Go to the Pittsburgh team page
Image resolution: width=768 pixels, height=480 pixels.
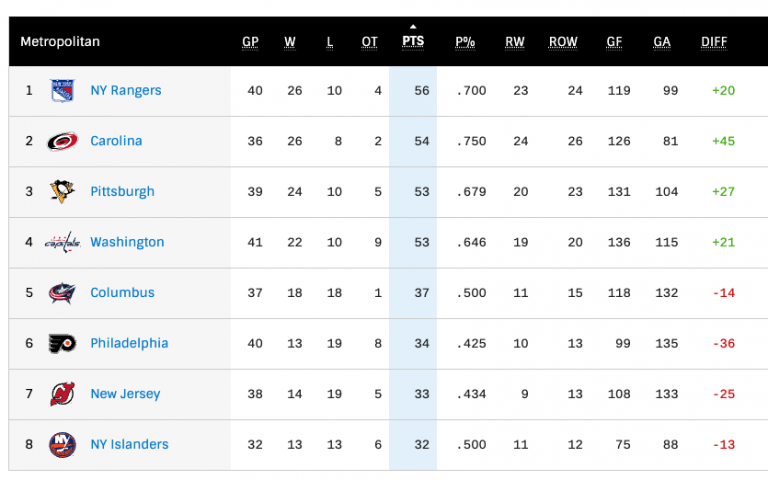pos(122,192)
